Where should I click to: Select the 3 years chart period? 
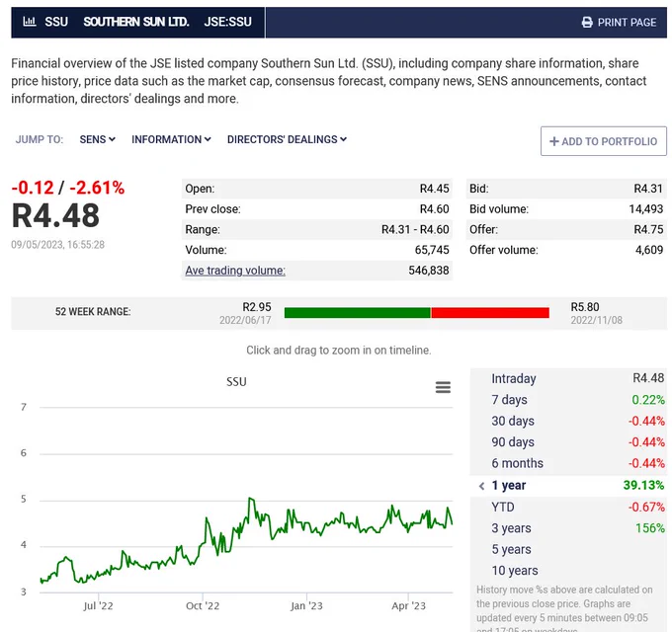click(511, 528)
